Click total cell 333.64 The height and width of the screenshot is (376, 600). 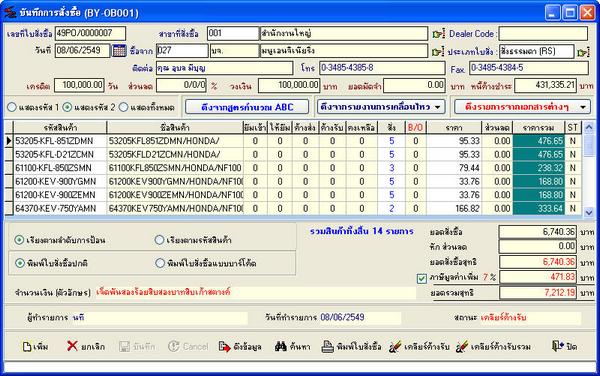(538, 208)
